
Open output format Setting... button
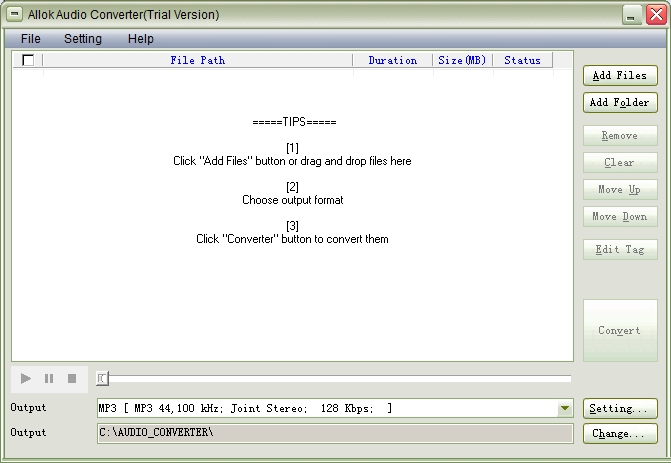click(x=620, y=409)
